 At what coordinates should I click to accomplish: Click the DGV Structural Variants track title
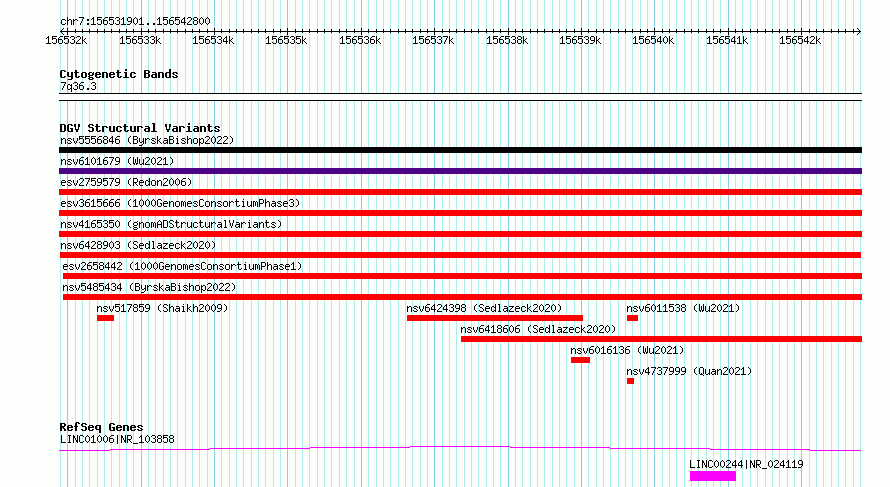pos(140,128)
